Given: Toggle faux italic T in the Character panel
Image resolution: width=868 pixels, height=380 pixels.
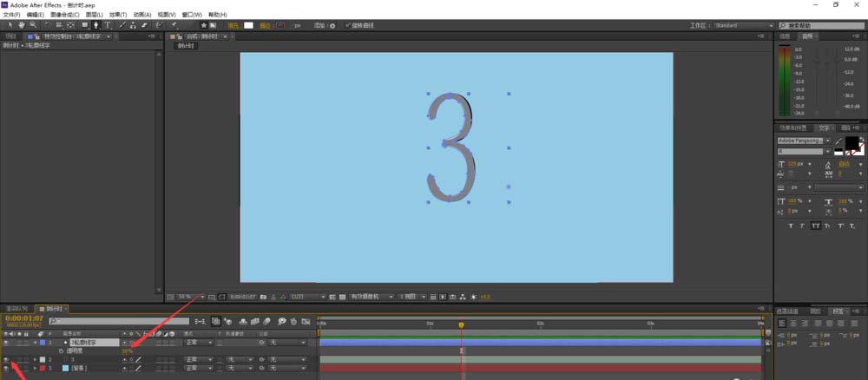Looking at the screenshot, I should coord(801,226).
